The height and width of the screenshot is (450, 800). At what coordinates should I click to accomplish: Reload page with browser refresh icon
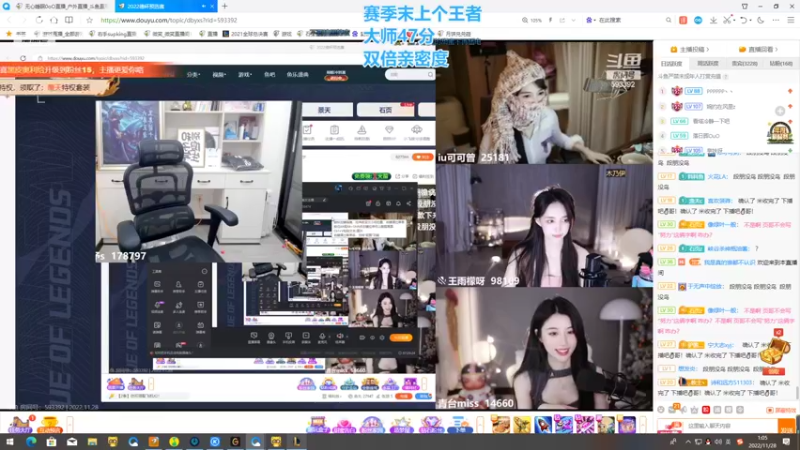pos(39,20)
